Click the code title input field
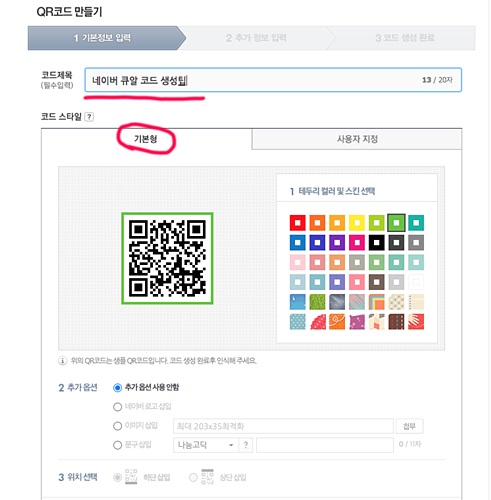This screenshot has width=491, height=500. pyautogui.click(x=273, y=80)
